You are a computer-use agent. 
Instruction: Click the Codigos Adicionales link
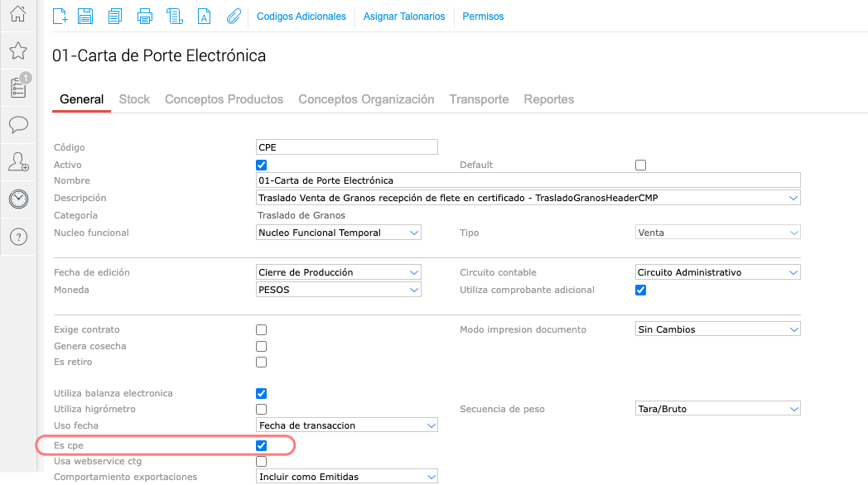301,17
